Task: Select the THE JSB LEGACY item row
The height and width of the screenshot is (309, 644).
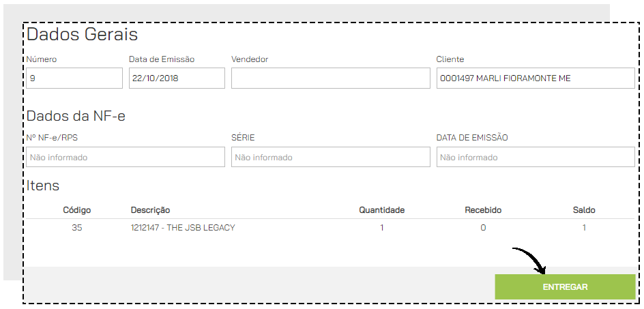Action: point(331,228)
